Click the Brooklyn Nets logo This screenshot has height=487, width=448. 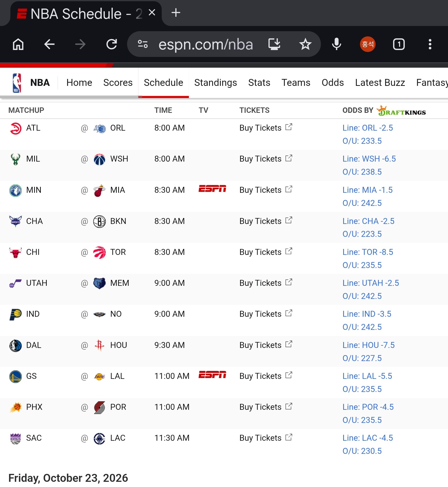pos(99,221)
